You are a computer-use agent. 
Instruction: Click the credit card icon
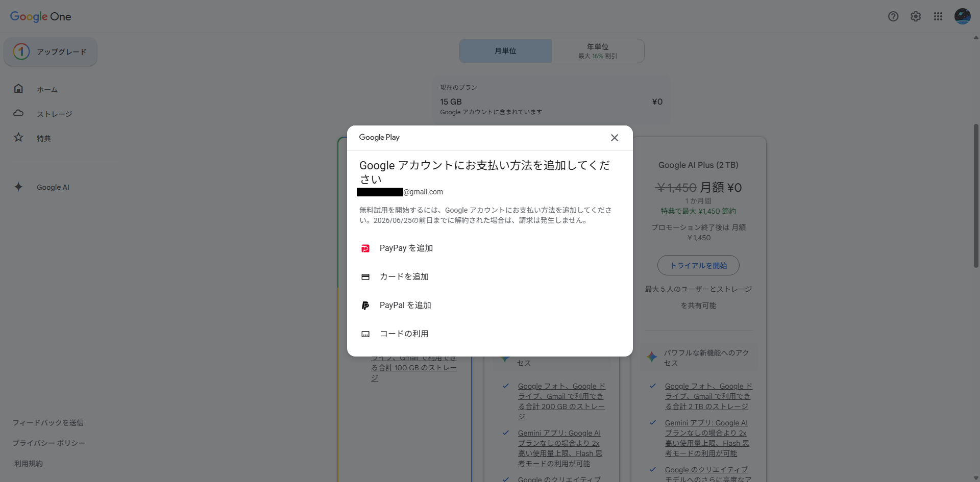click(365, 277)
